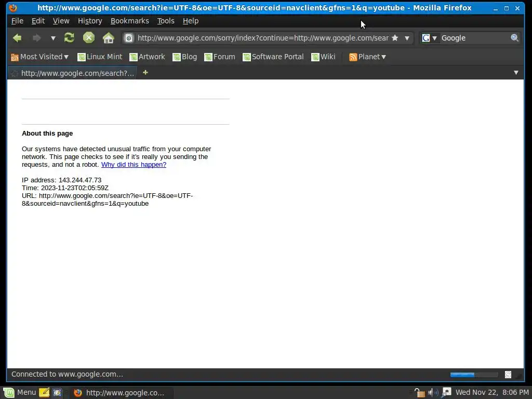Screen dimensions: 532x399
Task: Open the Artwork bookmark
Action: [147, 57]
